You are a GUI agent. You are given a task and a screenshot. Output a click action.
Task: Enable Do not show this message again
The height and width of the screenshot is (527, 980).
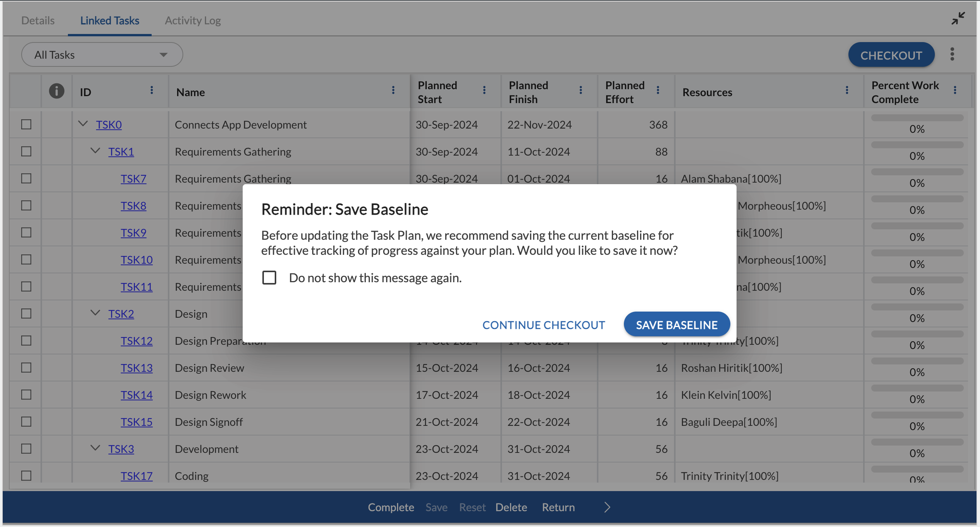tap(270, 277)
